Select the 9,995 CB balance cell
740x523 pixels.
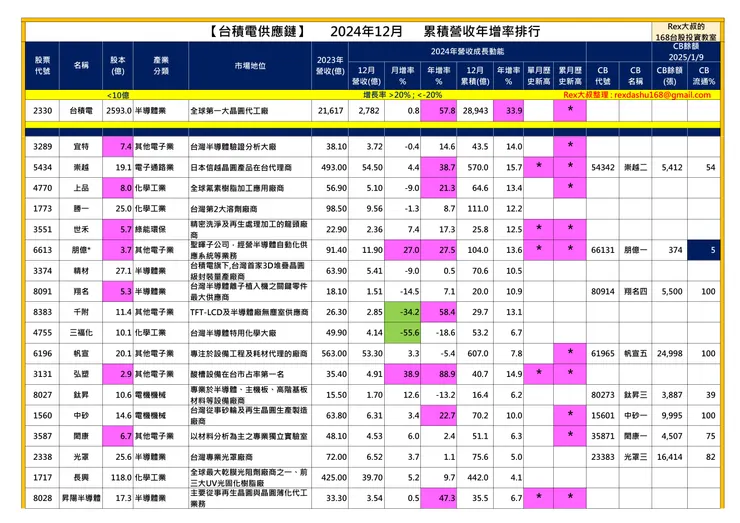tap(669, 415)
